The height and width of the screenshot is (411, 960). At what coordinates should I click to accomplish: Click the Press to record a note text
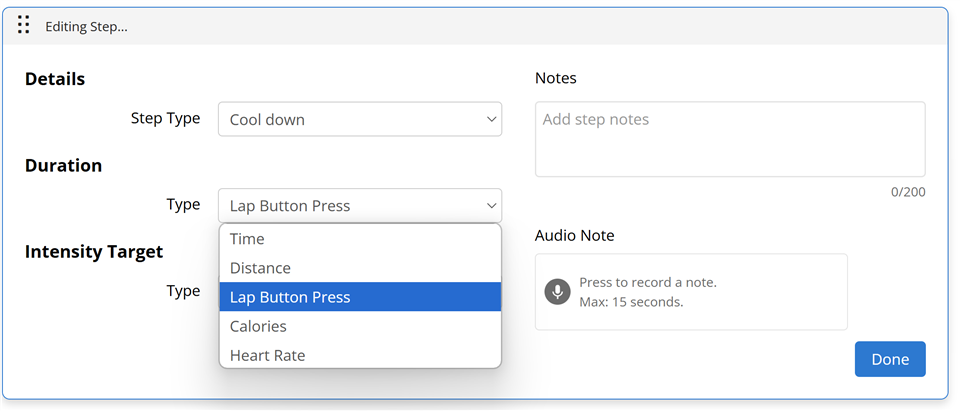click(648, 283)
